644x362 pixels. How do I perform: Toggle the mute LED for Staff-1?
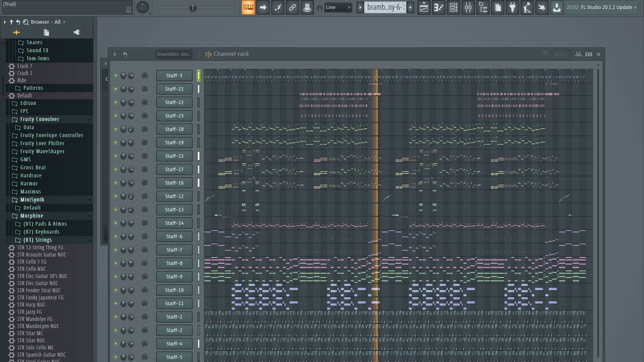pyautogui.click(x=116, y=317)
